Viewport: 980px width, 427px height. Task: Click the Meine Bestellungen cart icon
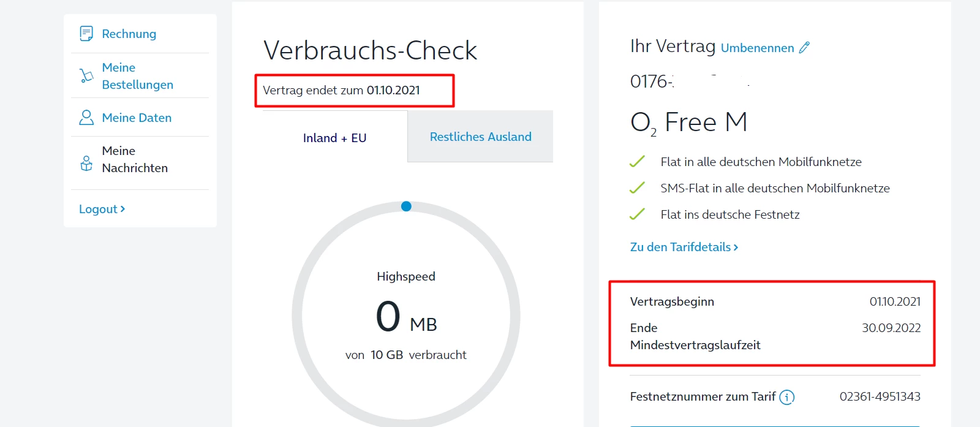point(86,76)
